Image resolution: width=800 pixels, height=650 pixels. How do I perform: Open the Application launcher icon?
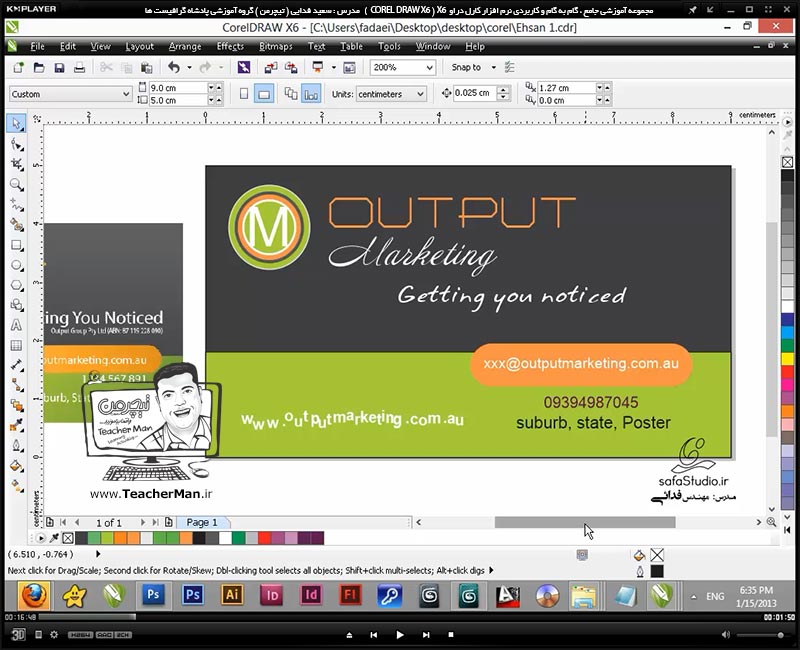pyautogui.click(x=318, y=67)
